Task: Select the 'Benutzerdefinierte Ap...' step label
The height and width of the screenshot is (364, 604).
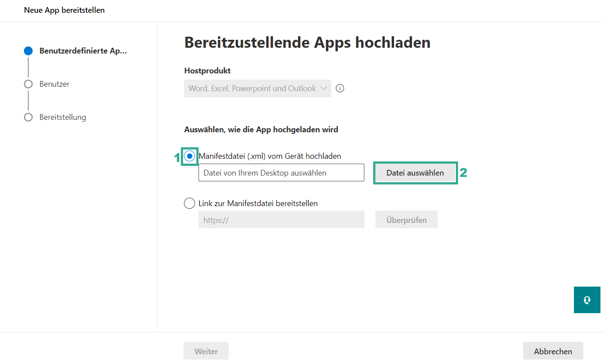Action: pos(83,51)
